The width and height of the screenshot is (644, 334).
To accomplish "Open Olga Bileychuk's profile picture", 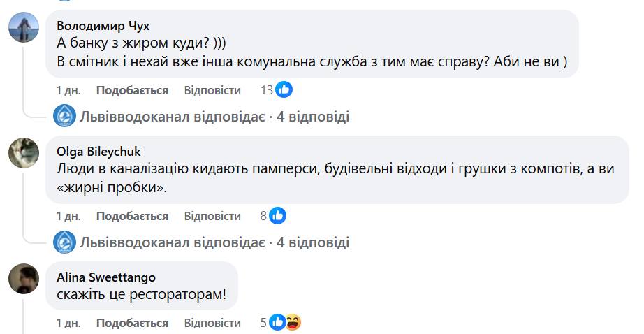I will coord(24,152).
